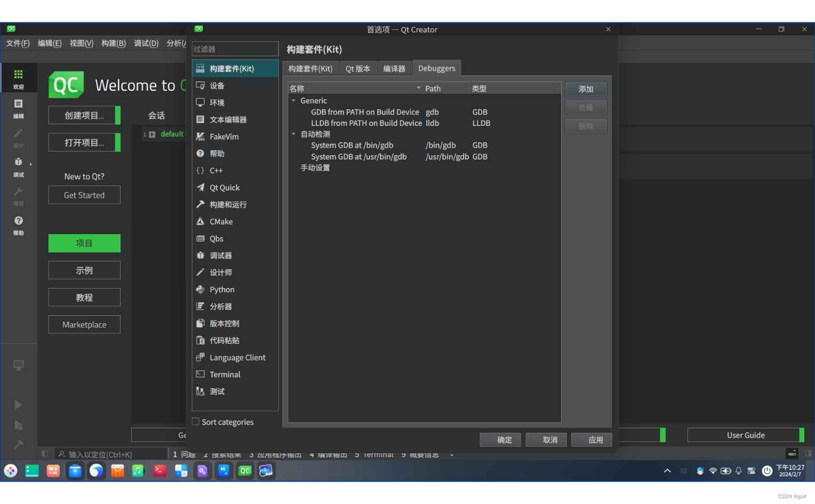Switch to the 编译器 (Compilers) tab
Image resolution: width=815 pixels, height=504 pixels.
click(394, 69)
